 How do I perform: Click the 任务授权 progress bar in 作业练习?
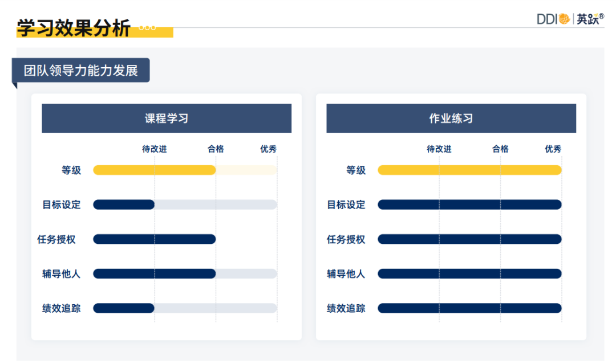tap(469, 239)
